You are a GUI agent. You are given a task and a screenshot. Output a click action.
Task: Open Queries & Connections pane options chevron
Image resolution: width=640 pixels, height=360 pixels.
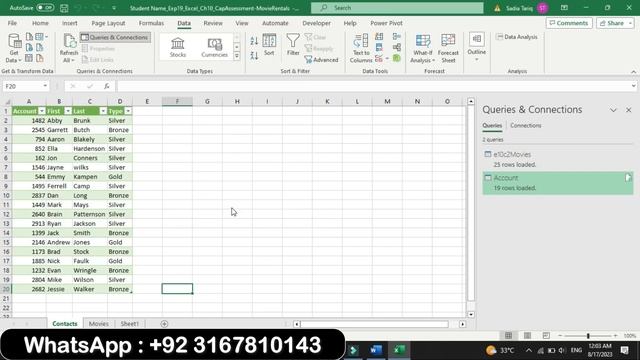click(613, 110)
